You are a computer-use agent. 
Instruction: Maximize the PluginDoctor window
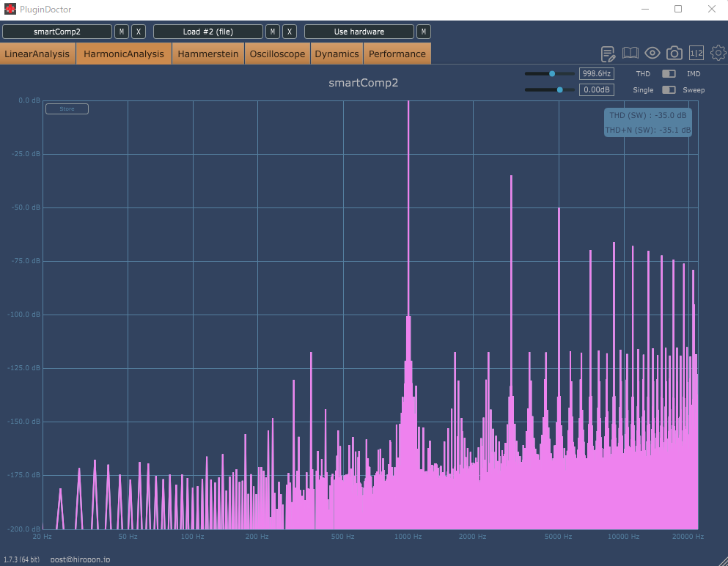coord(678,9)
